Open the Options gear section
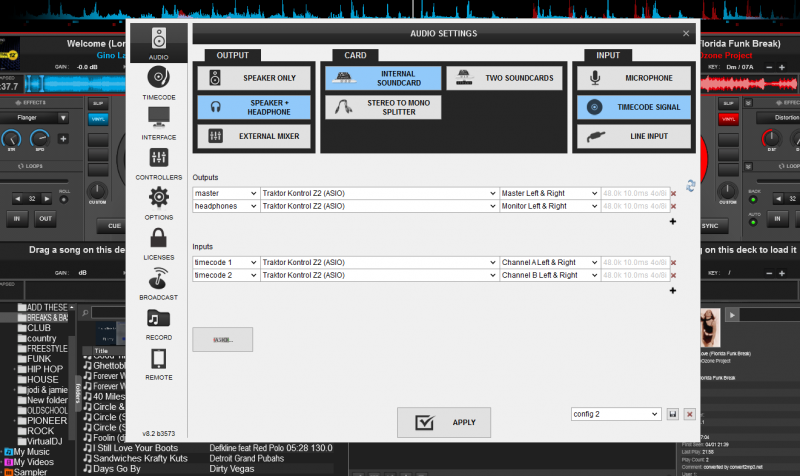Image resolution: width=800 pixels, height=476 pixels. pos(159,203)
